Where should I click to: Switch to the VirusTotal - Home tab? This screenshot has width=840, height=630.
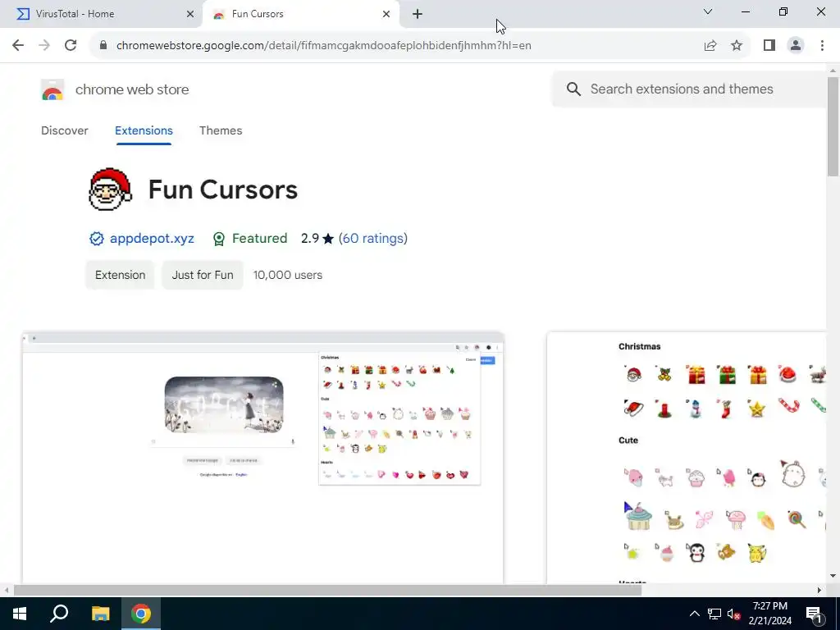point(101,14)
